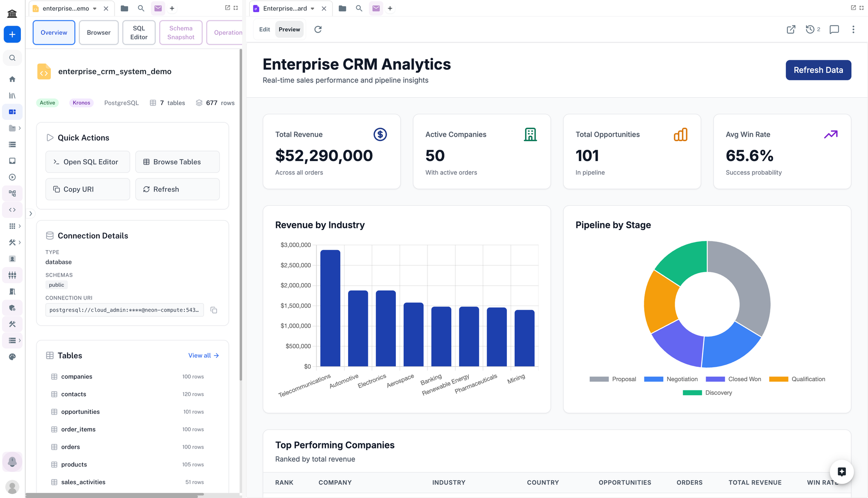The height and width of the screenshot is (498, 868).
Task: Open dashboard in new window icon
Action: 791,30
